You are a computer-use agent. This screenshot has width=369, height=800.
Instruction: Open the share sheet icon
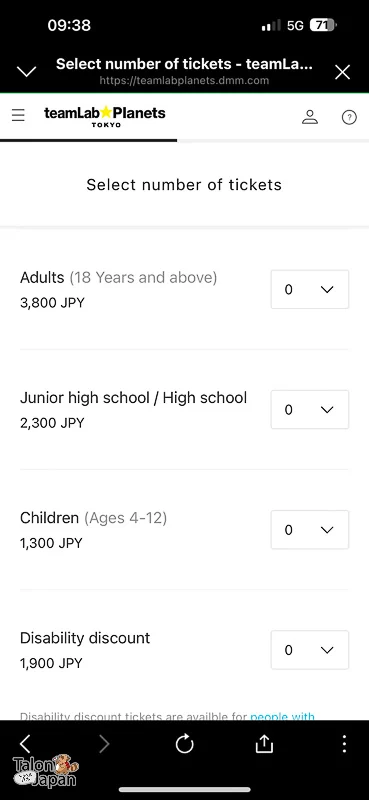(x=264, y=744)
